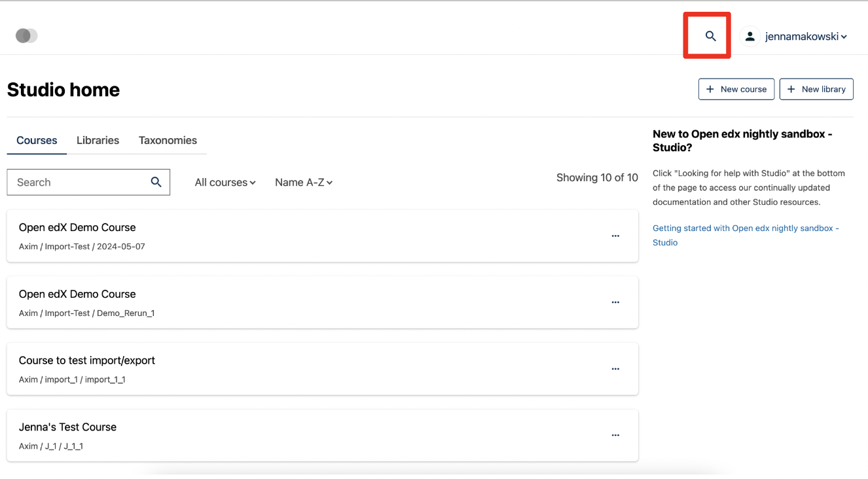Click the New library button

[x=816, y=90]
